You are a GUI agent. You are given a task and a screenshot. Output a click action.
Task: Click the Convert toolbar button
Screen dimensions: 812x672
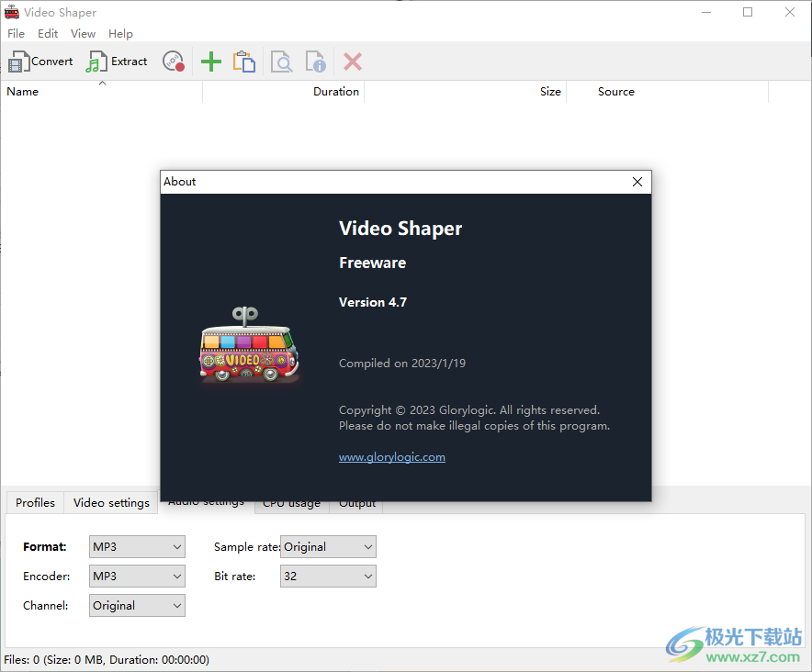click(40, 62)
